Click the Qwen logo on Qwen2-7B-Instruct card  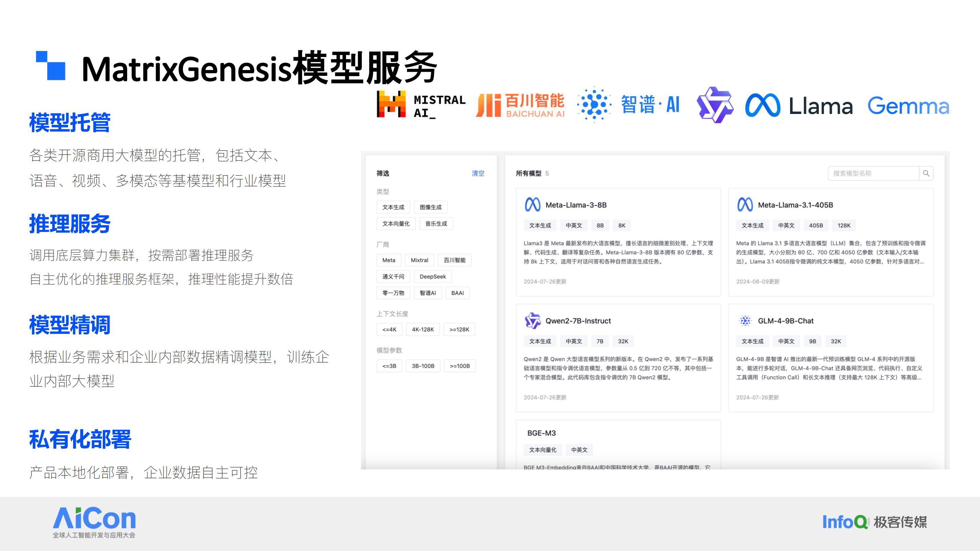coord(532,320)
